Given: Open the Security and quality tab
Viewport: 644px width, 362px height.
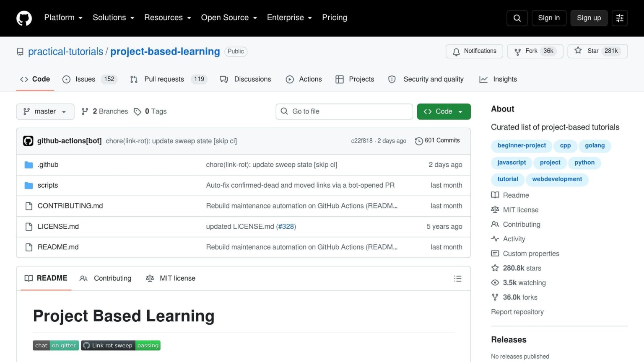Looking at the screenshot, I should (x=426, y=79).
